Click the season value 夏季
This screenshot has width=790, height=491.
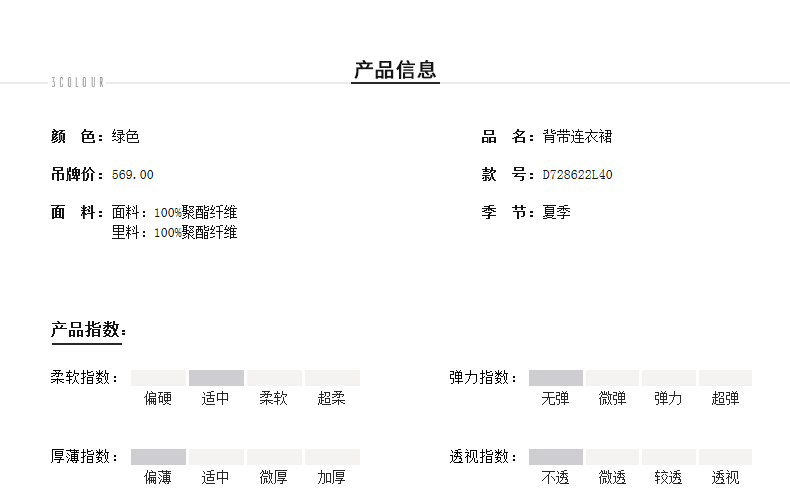pos(557,212)
